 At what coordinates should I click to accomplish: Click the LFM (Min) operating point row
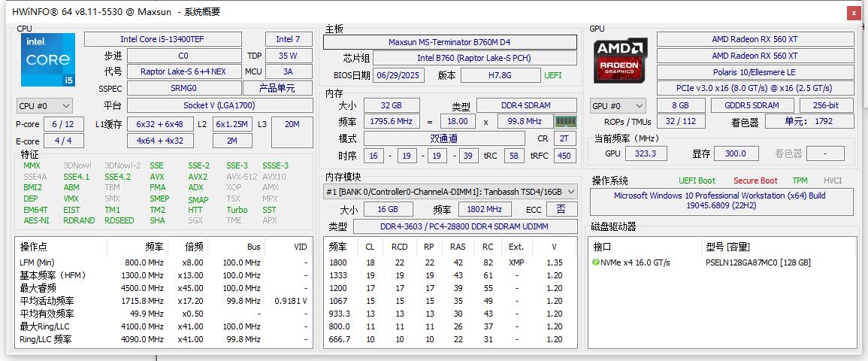(x=162, y=262)
